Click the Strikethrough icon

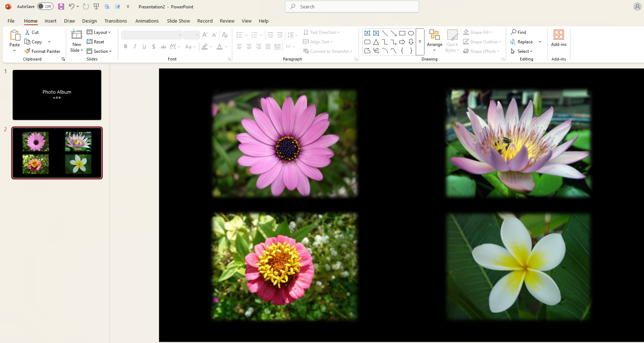[x=163, y=47]
